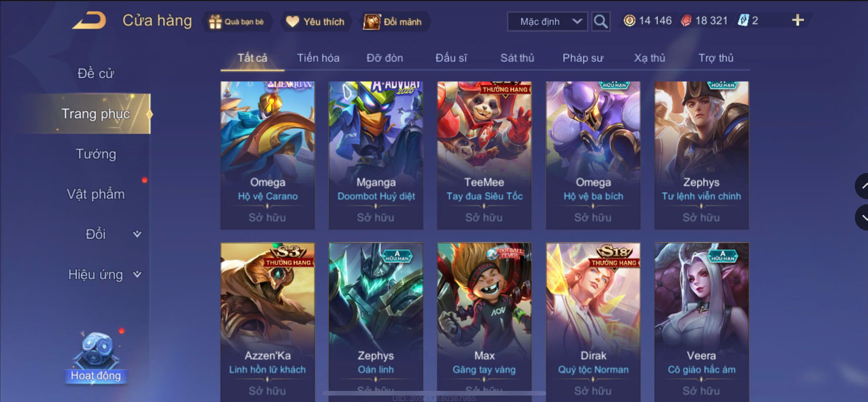Open Quà bạn bè gift icon
Screen dimensions: 868x402
[x=237, y=22]
